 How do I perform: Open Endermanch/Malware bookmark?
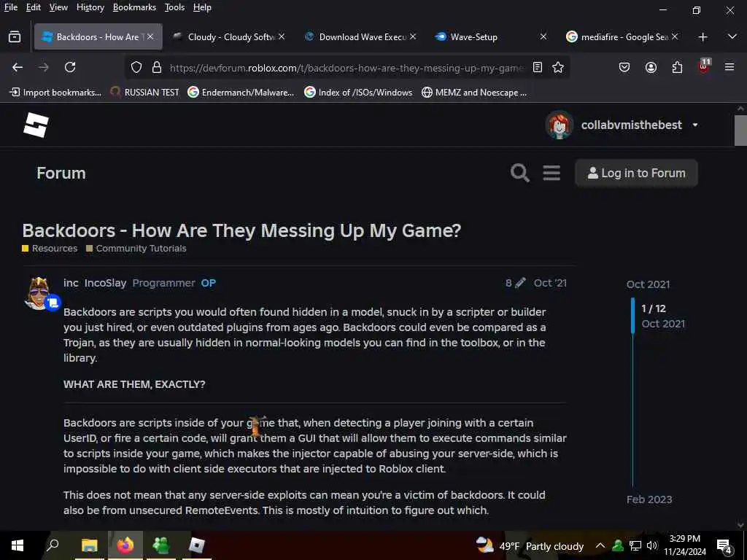(x=241, y=93)
